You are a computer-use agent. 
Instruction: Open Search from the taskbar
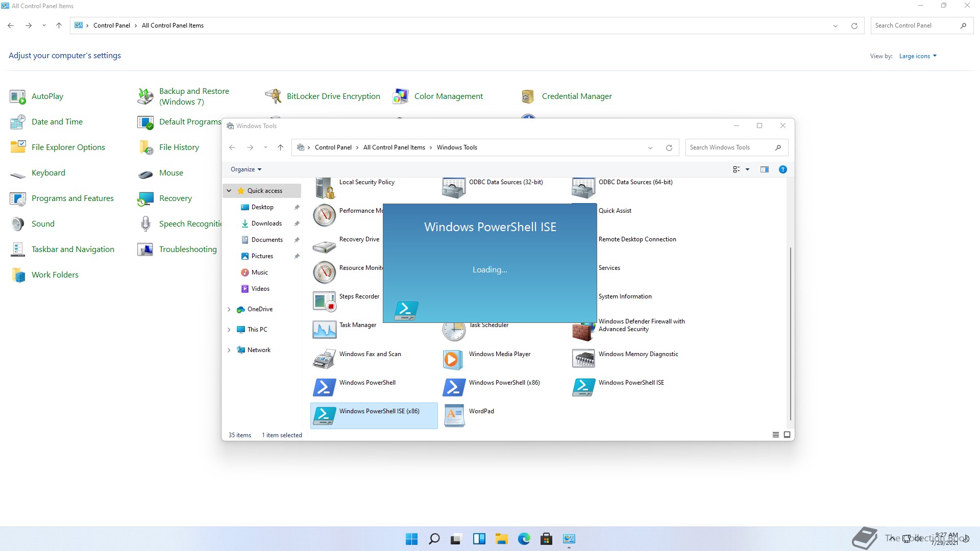pos(434,539)
